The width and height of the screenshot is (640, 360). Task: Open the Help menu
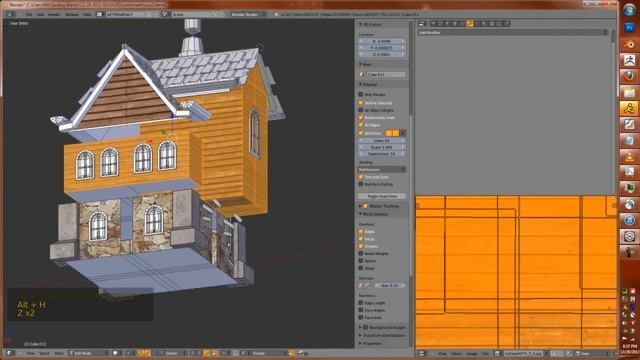87,14
